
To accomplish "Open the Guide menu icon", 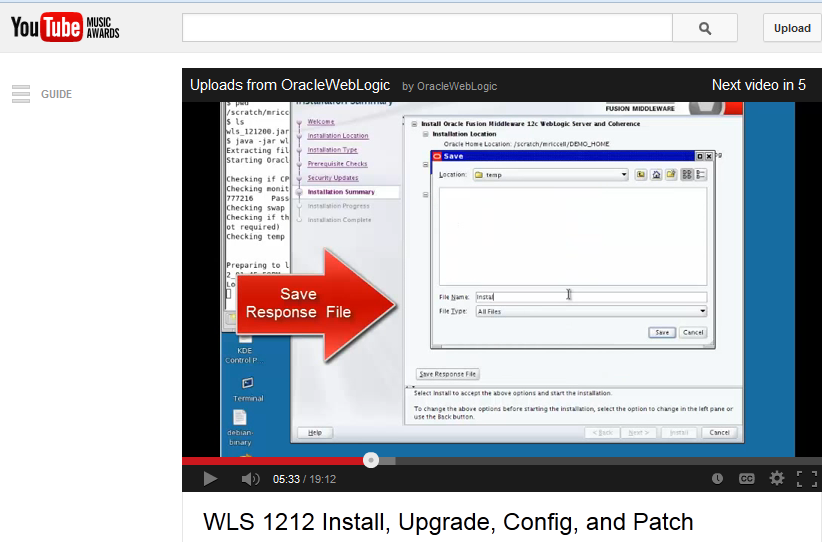I will [21, 94].
